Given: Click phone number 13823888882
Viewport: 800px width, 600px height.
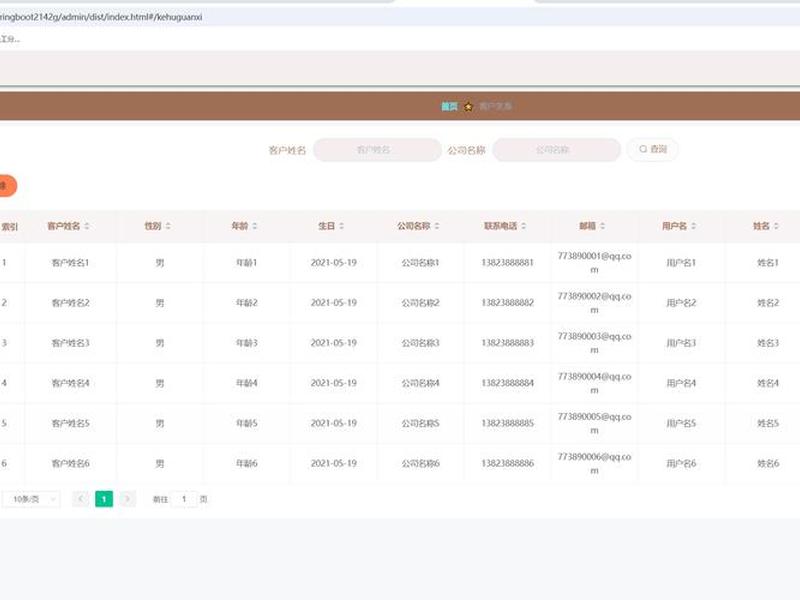Looking at the screenshot, I should pyautogui.click(x=508, y=303).
